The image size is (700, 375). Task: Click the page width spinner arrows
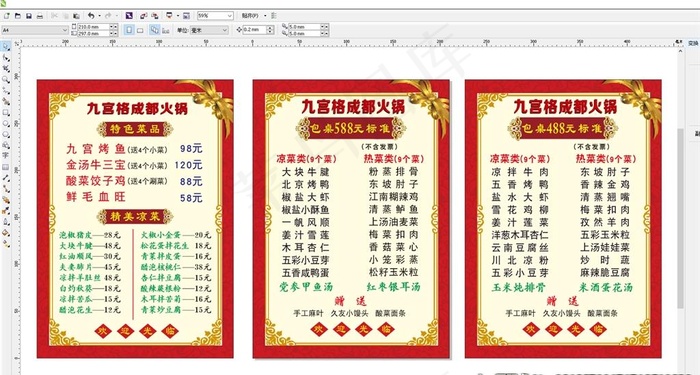click(x=113, y=27)
